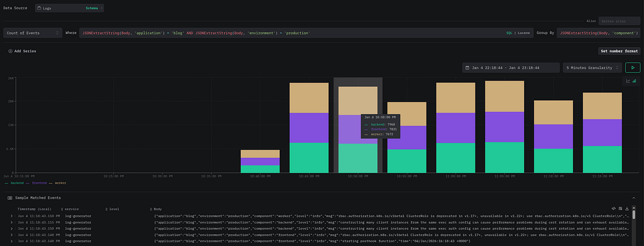Click tooltip value 'backend: 7968'

pos(382,125)
